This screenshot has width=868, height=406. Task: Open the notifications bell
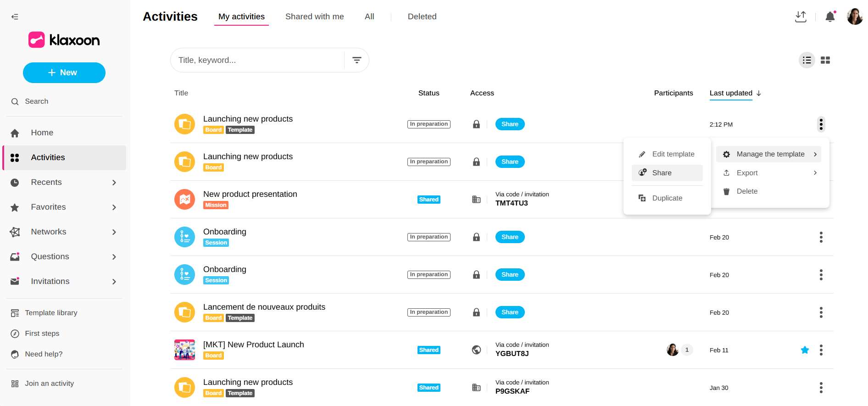[830, 17]
